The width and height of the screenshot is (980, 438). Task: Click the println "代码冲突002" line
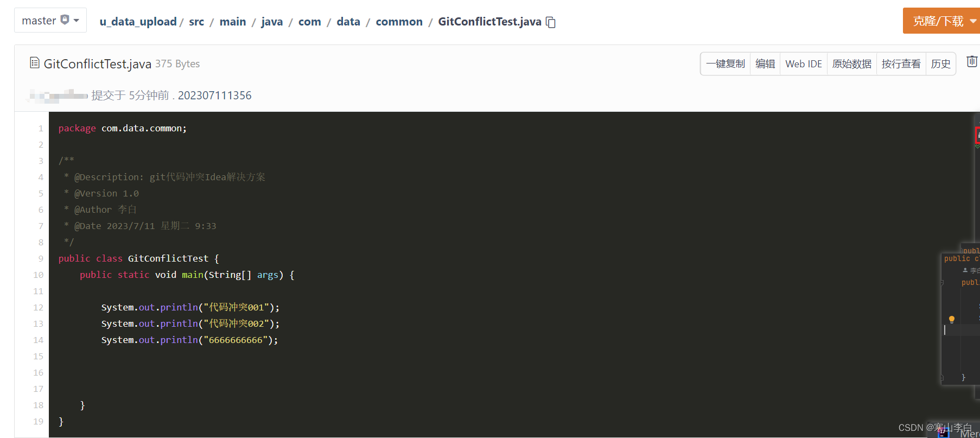[190, 324]
